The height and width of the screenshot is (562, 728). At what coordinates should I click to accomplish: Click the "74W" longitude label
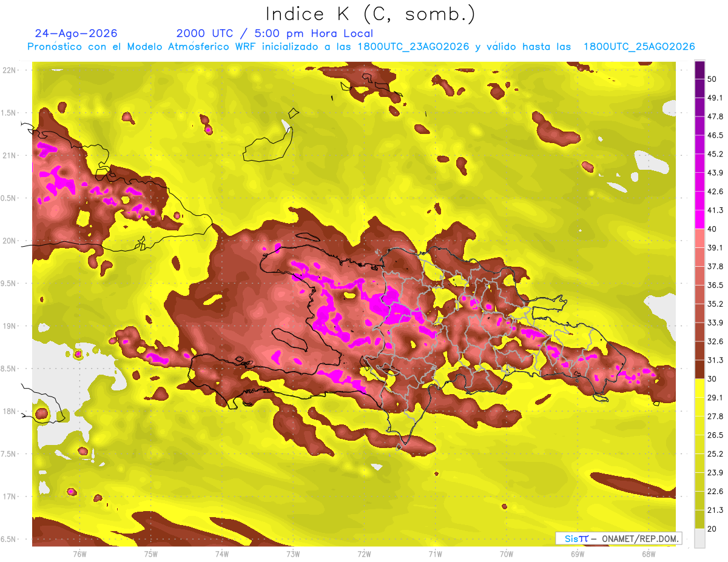click(x=222, y=554)
